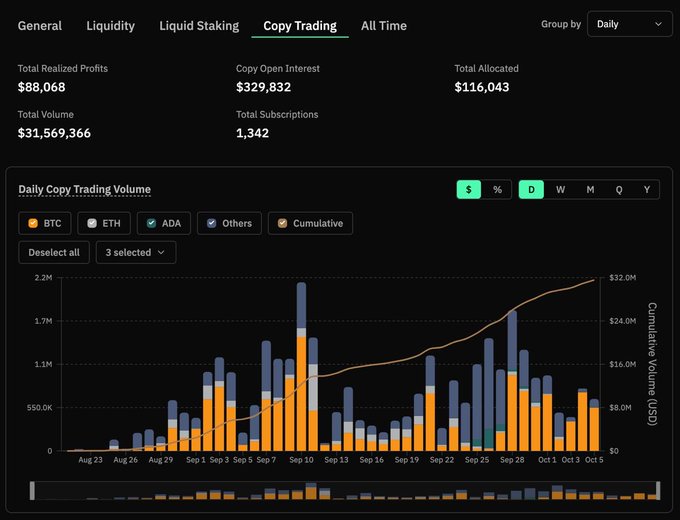Click the Sep 10 x-axis label
Screen dimensions: 680x520
point(301,460)
